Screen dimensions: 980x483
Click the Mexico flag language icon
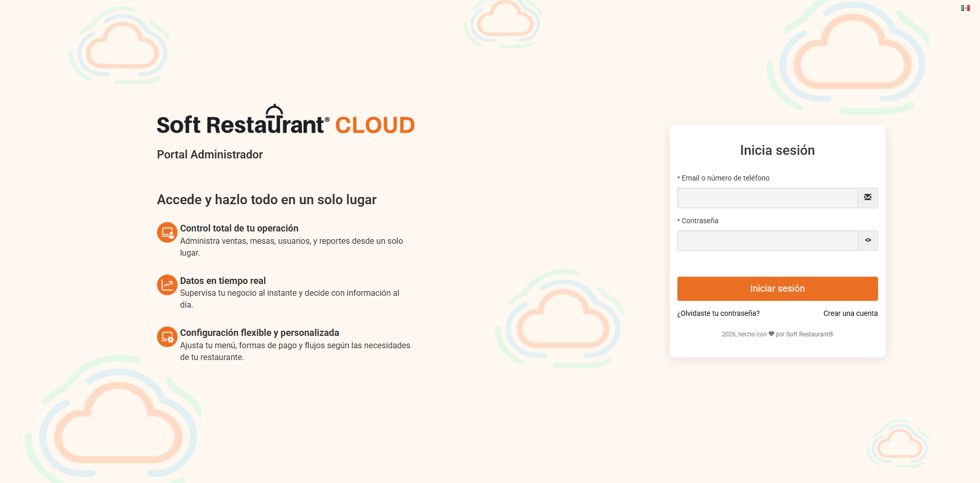tap(966, 8)
